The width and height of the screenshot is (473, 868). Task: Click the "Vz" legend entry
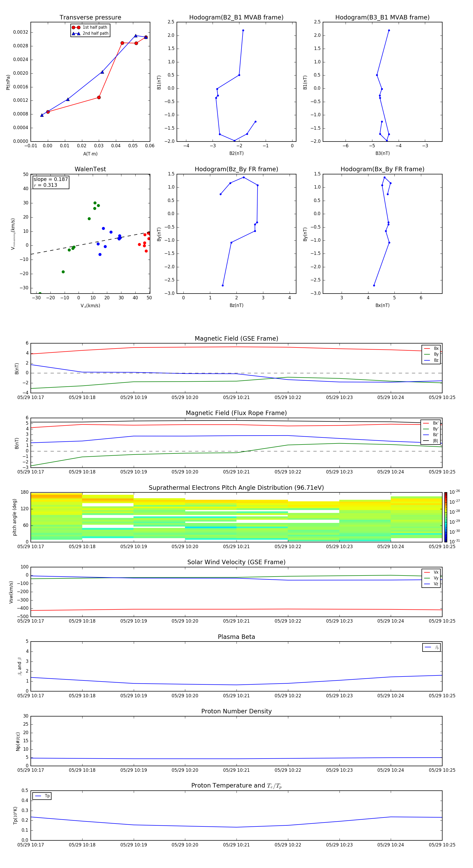point(431,584)
